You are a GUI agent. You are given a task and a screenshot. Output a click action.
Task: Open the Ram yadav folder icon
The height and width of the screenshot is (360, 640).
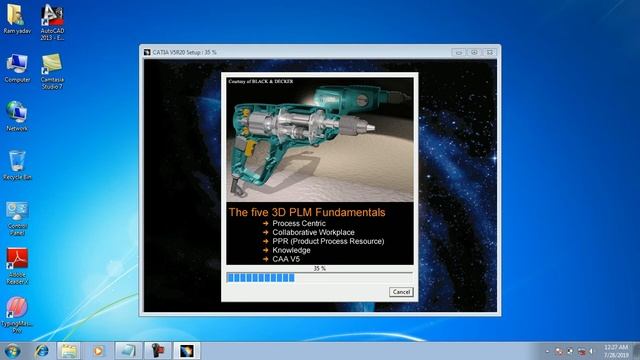pyautogui.click(x=17, y=19)
